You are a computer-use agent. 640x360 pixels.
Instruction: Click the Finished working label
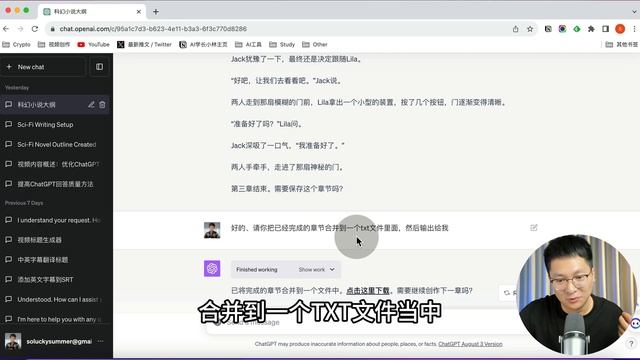[257, 269]
